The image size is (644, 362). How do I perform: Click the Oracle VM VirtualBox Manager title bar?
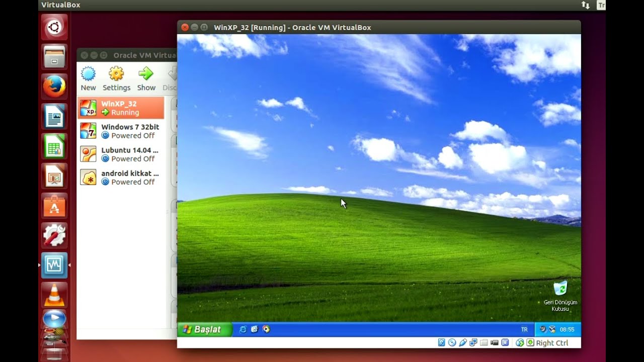127,55
